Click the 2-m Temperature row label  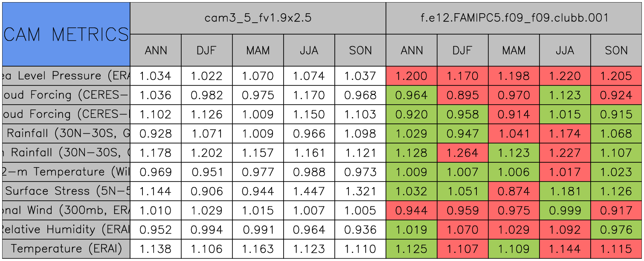click(66, 172)
